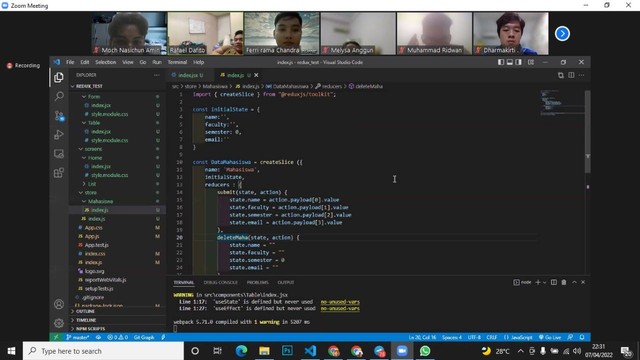
Task: Click the errors and warnings count in the status bar
Action: click(118, 337)
